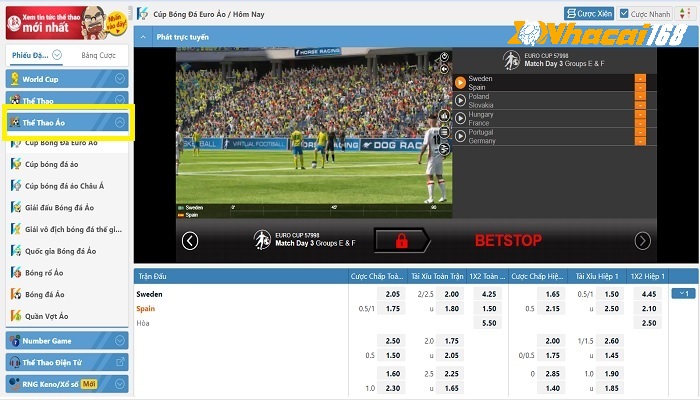This screenshot has height=400, width=700.
Task: Play the Sweden vs Spain match
Action: pos(460,83)
